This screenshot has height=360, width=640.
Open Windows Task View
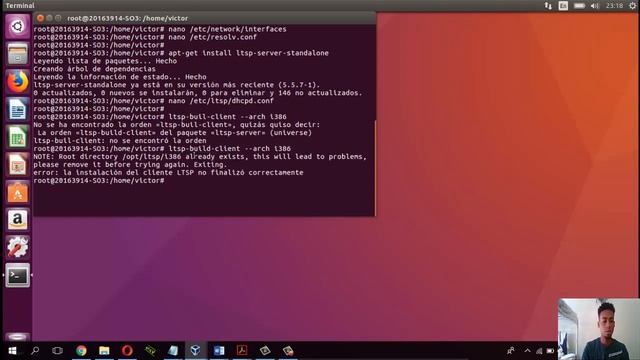(x=58, y=351)
